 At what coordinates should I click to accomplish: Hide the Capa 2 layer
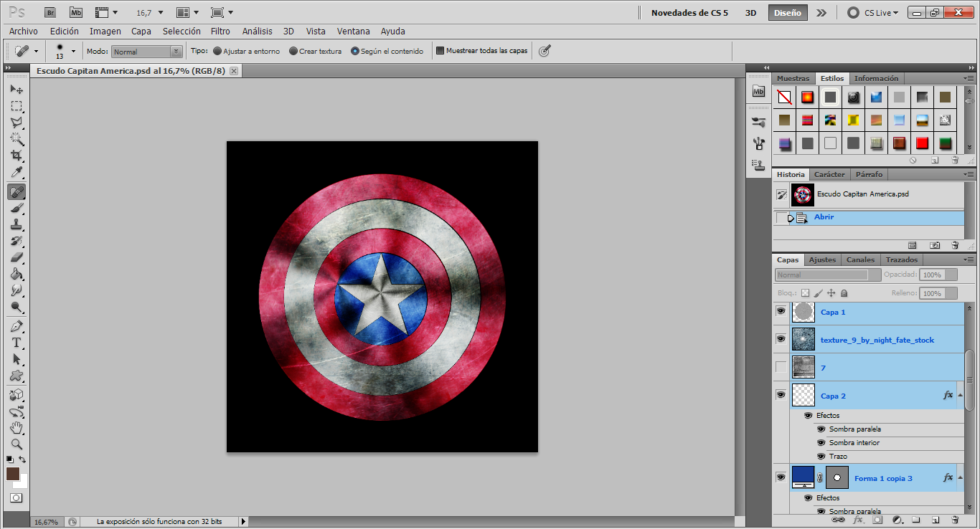click(x=781, y=395)
